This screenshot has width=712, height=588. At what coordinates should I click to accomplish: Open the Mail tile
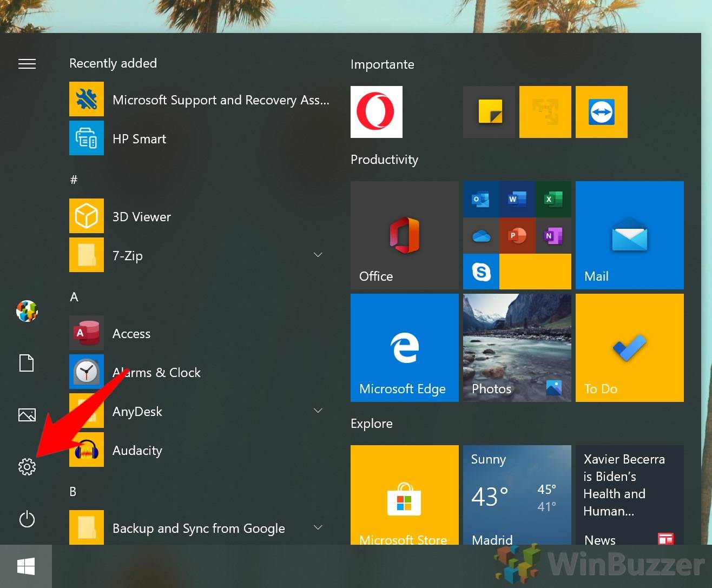click(630, 235)
